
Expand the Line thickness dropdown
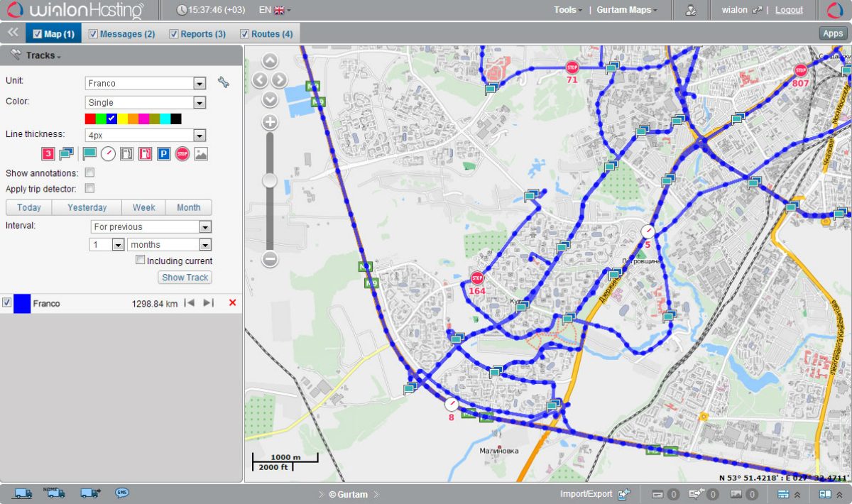[x=145, y=135]
